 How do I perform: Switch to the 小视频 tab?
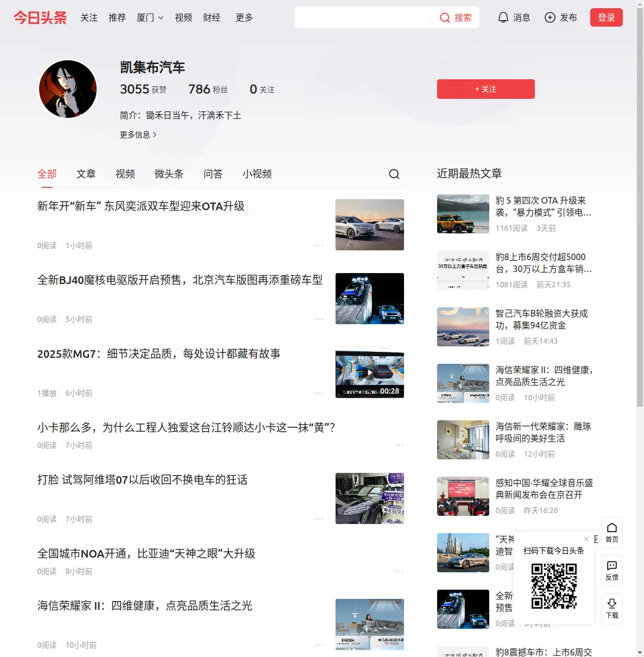point(257,174)
